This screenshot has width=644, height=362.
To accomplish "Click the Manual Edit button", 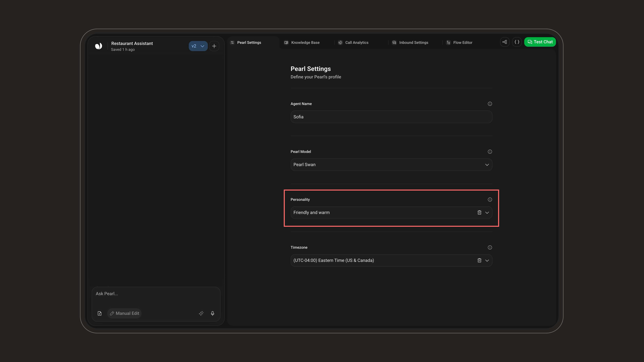I will pos(125,313).
